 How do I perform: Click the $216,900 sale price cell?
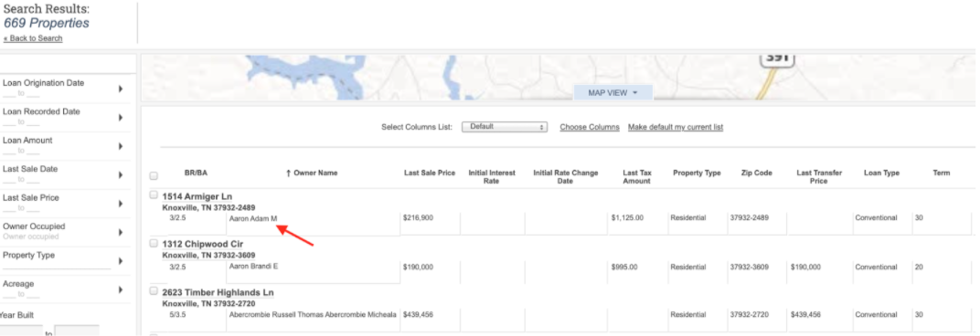(x=418, y=218)
